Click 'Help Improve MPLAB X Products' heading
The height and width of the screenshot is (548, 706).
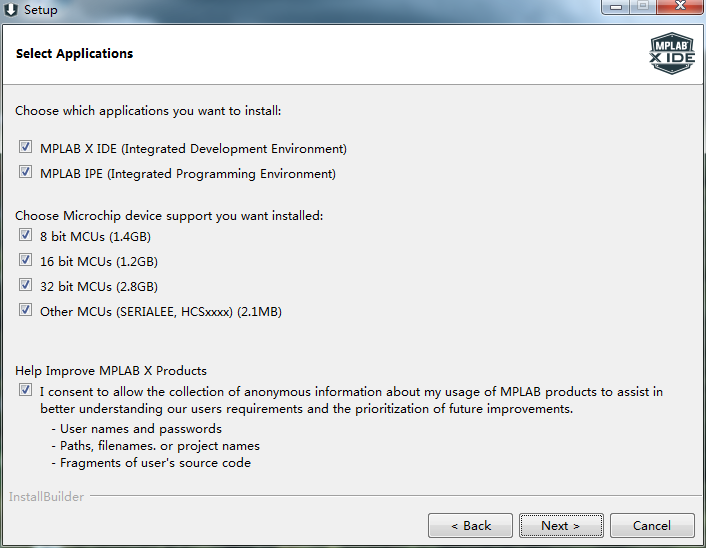pyautogui.click(x=111, y=371)
